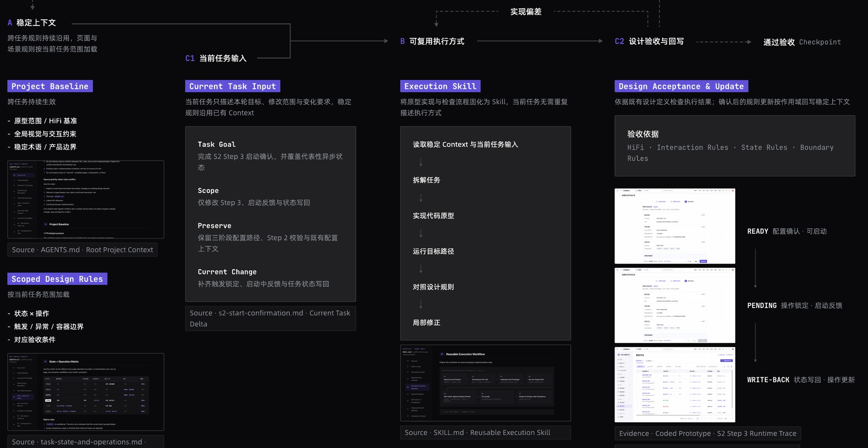Select the '状态 × 操作' bullet
This screenshot has width=868, height=448.
pos(28,313)
